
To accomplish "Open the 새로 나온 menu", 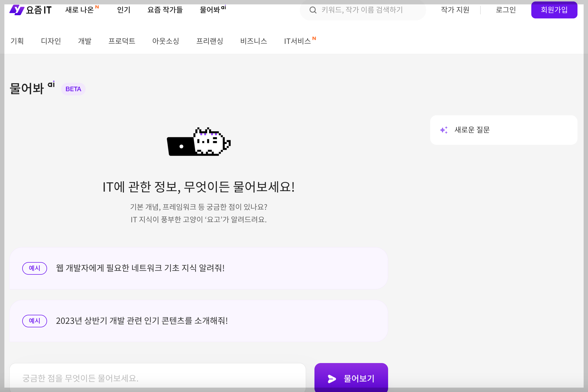I will pos(80,10).
